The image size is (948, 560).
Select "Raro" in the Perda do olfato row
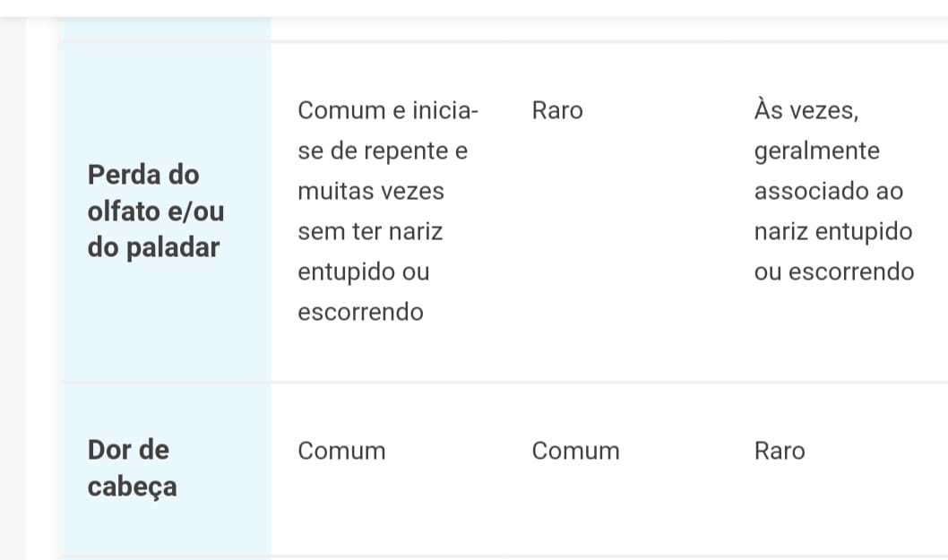click(x=556, y=110)
